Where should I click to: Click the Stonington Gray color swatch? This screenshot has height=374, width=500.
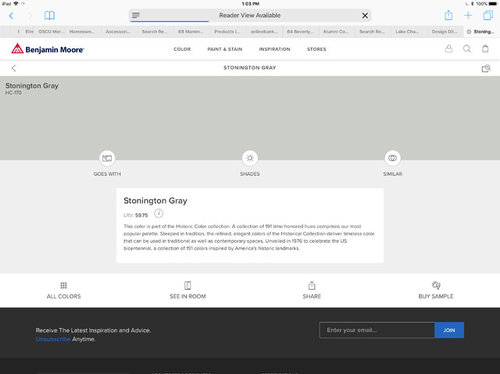(250, 118)
